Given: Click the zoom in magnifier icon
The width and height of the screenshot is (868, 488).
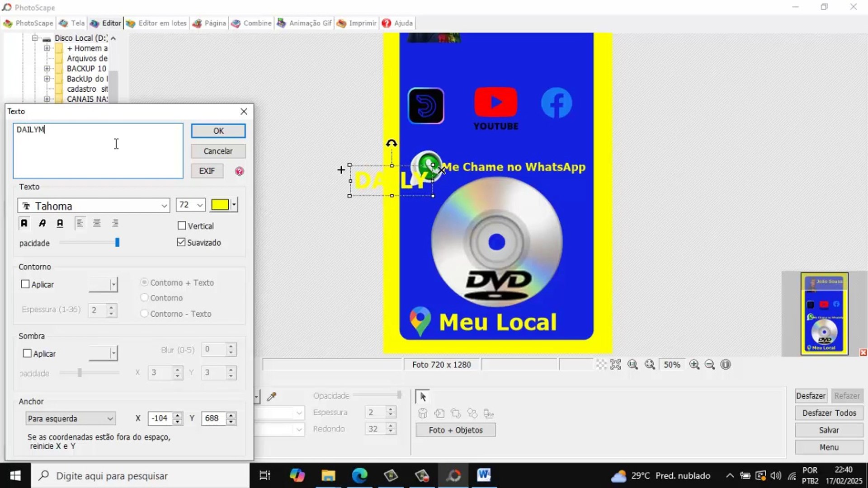Looking at the screenshot, I should 694,365.
